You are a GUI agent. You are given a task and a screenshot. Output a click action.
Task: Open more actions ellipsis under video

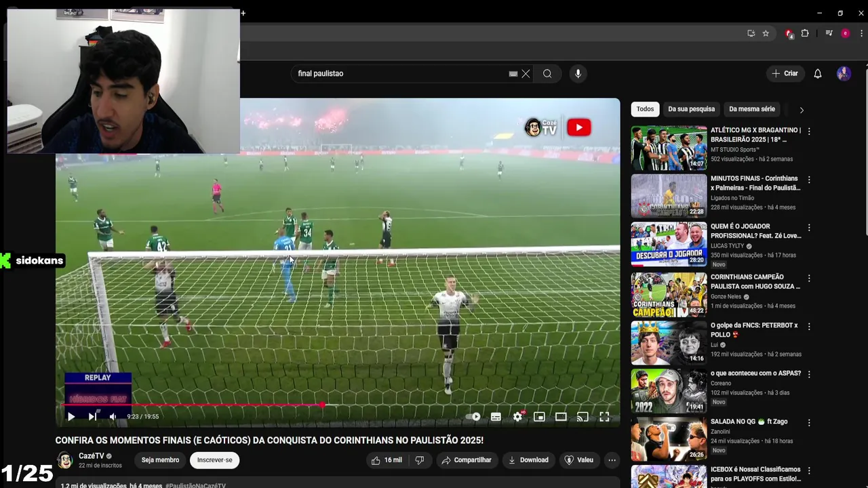(612, 460)
